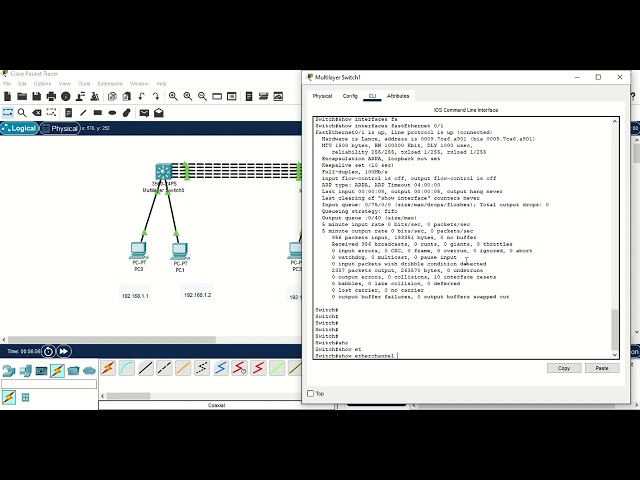Screen dimensions: 640x480
Task: Click the New file icon in toolbar
Action: (7, 96)
